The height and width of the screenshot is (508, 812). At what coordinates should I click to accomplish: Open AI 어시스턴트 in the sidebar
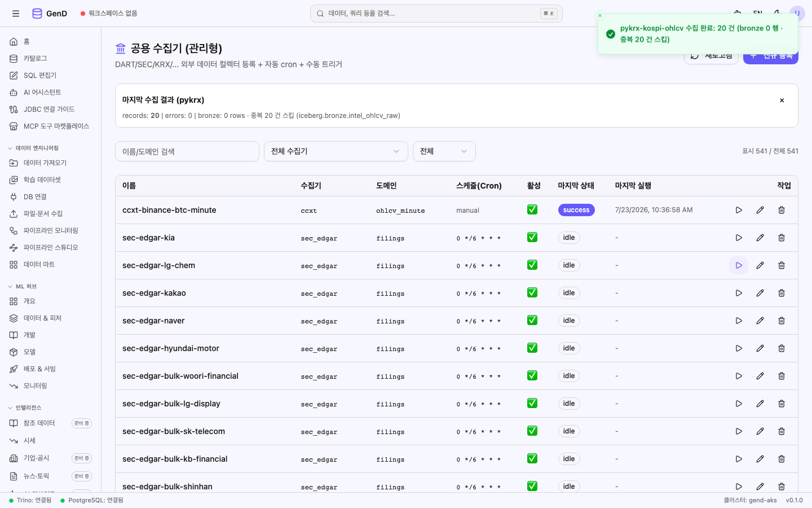[51, 93]
